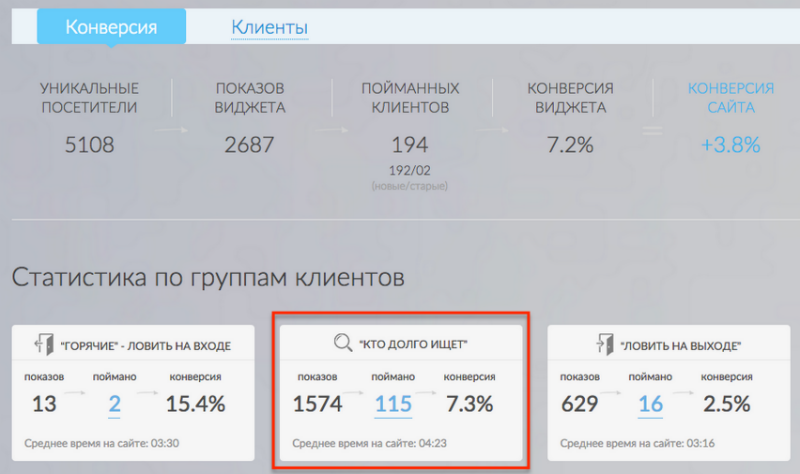Click conversion value 7.3%
This screenshot has width=800, height=474.
coord(469,404)
